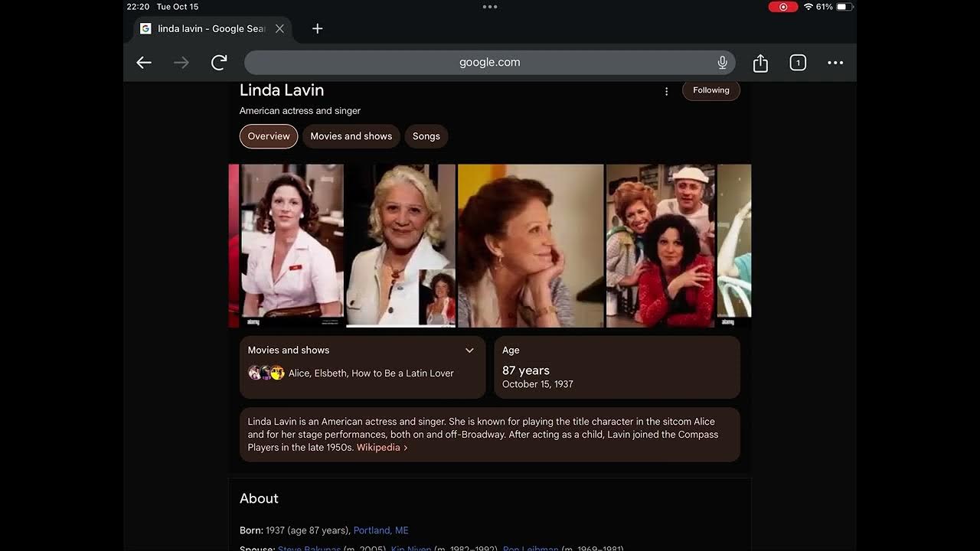Toggle the Following button
Viewport: 980px width, 551px height.
[x=711, y=90]
